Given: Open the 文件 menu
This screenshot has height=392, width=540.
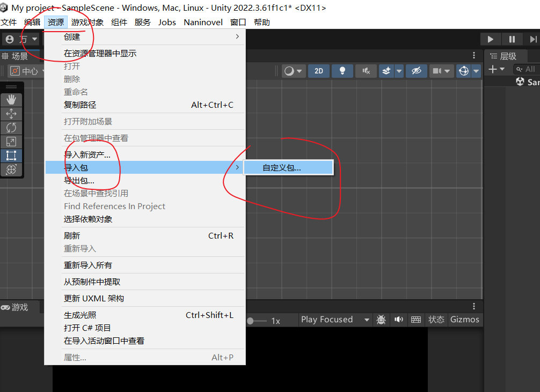Looking at the screenshot, I should coord(9,23).
